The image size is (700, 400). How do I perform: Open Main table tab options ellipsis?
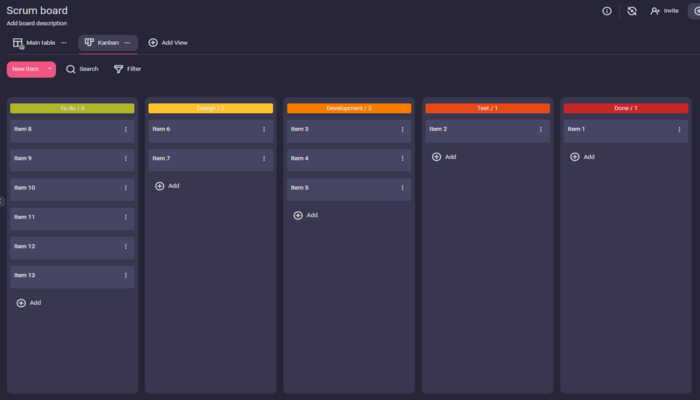coord(64,43)
